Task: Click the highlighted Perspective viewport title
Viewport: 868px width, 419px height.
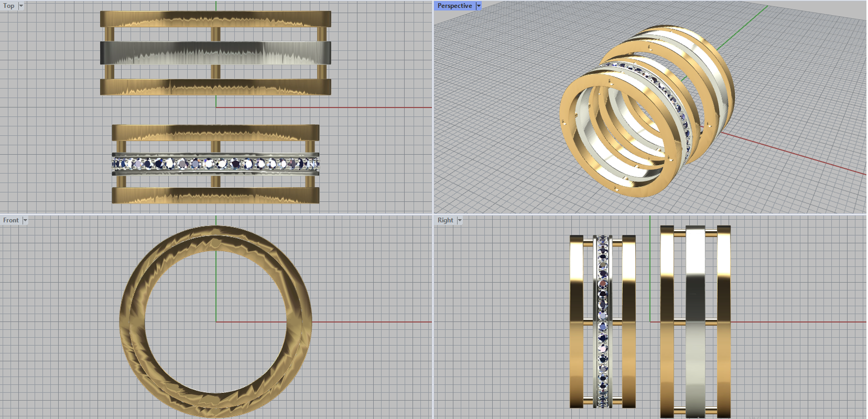Action: tap(455, 6)
